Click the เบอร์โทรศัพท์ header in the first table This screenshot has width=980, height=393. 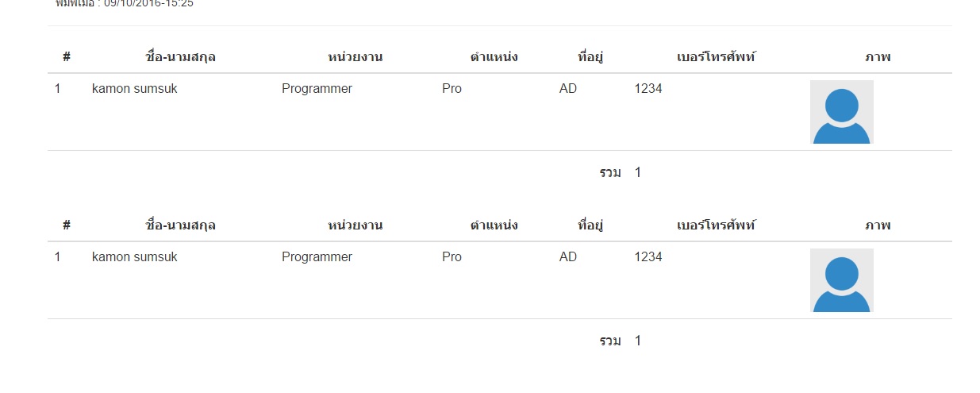[716, 57]
